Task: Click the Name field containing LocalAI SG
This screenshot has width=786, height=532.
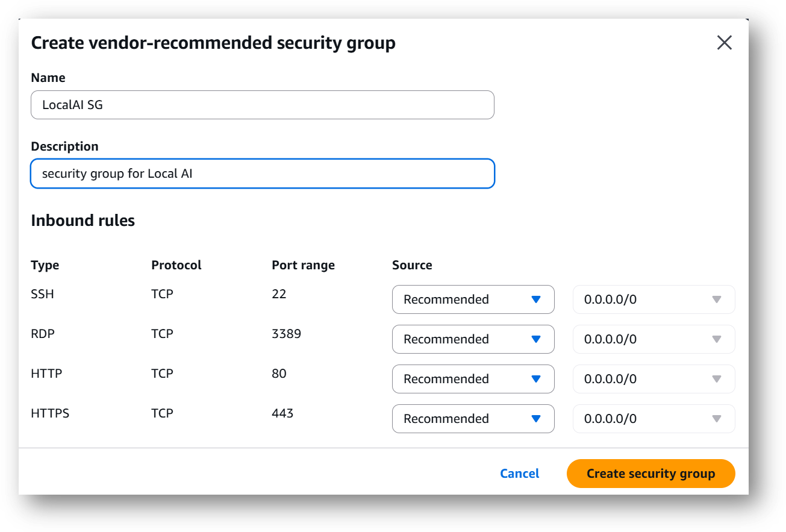Action: (x=263, y=105)
